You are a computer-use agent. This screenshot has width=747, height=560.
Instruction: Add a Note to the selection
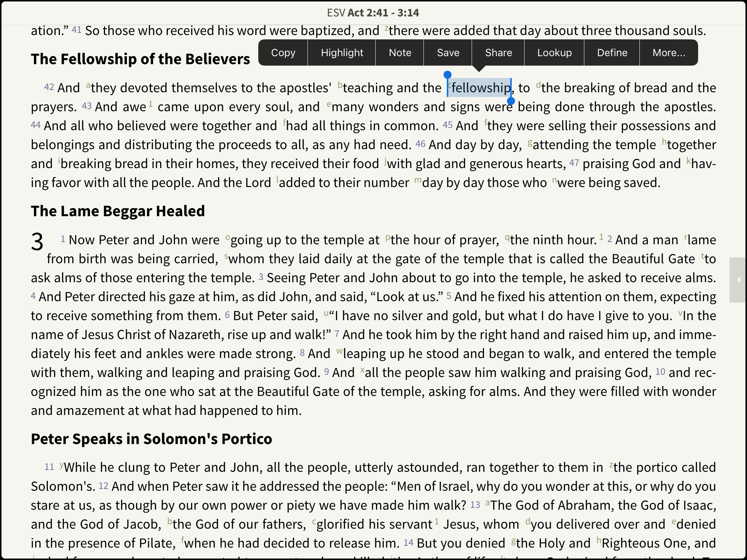coord(400,52)
